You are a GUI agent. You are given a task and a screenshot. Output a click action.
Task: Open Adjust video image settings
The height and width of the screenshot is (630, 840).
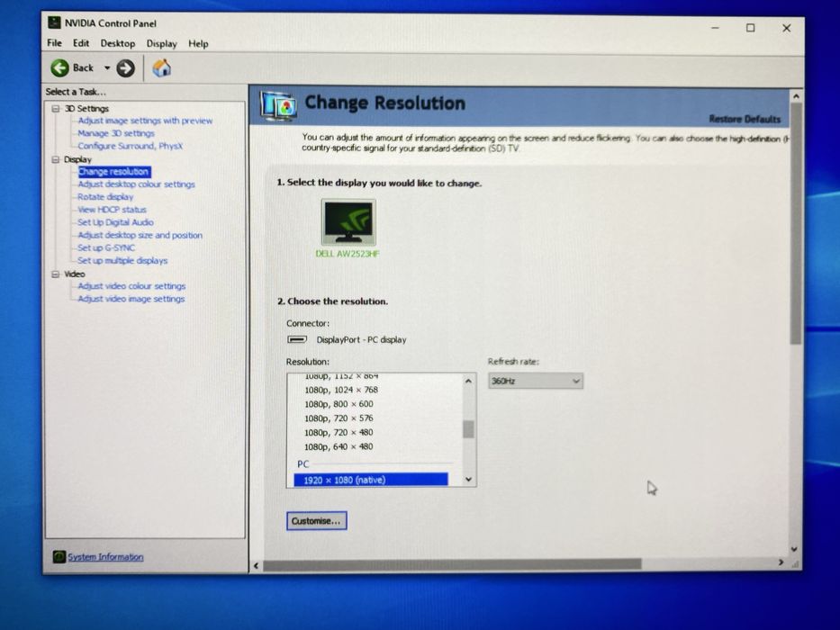coord(131,299)
